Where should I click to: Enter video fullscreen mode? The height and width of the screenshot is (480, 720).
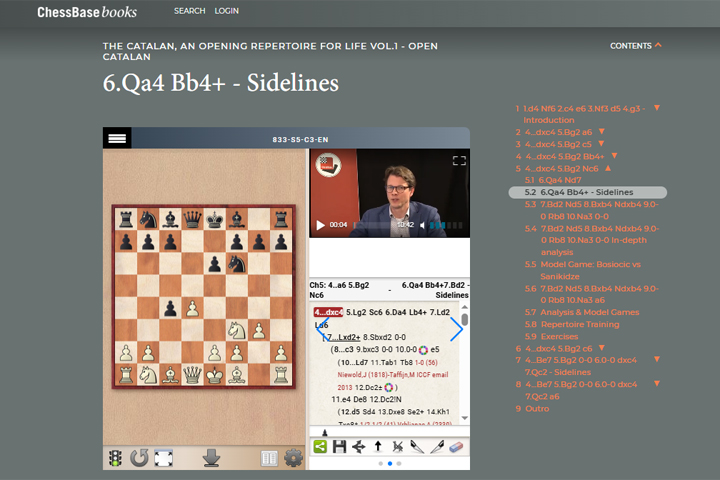(x=459, y=161)
